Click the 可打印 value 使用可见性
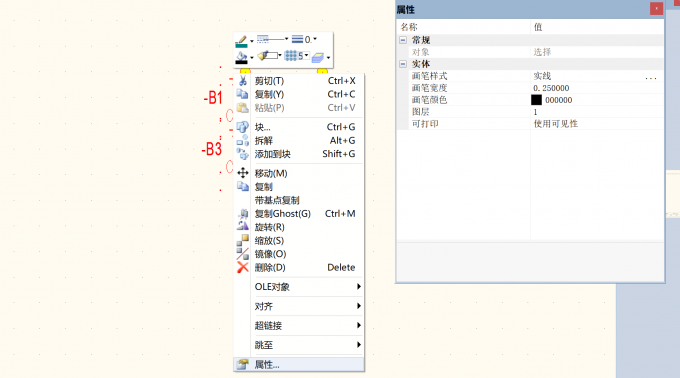The image size is (680, 378). pyautogui.click(x=556, y=124)
